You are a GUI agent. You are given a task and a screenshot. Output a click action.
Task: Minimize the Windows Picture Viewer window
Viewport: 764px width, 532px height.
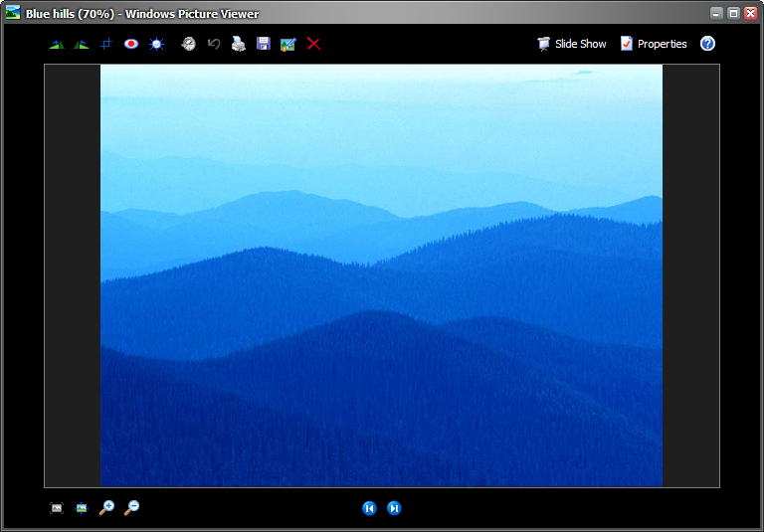[x=716, y=13]
